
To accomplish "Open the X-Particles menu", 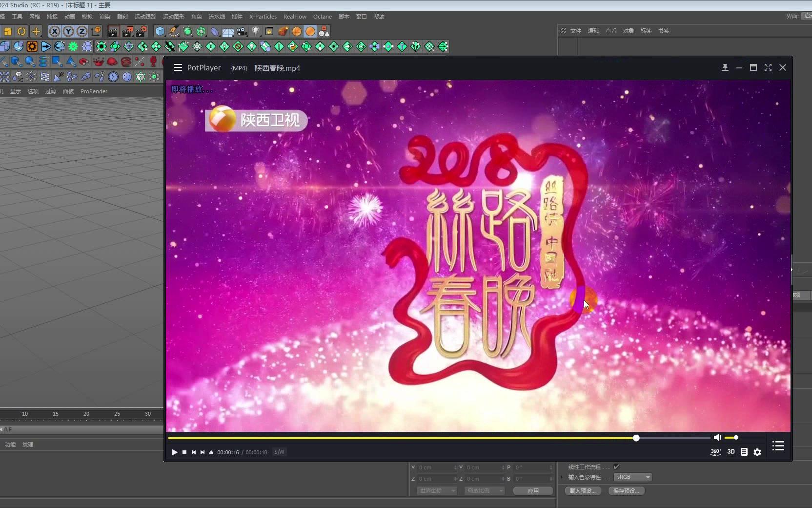I will tap(263, 17).
